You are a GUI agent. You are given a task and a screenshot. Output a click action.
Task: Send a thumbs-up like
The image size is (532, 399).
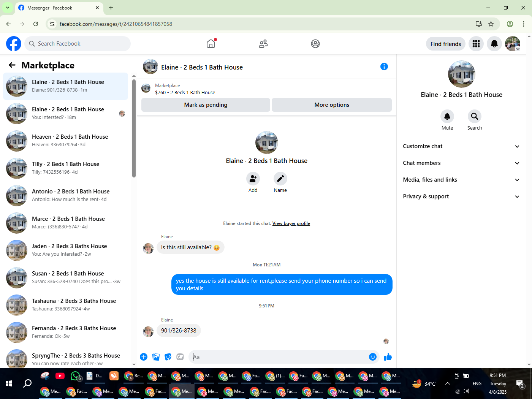tap(388, 357)
